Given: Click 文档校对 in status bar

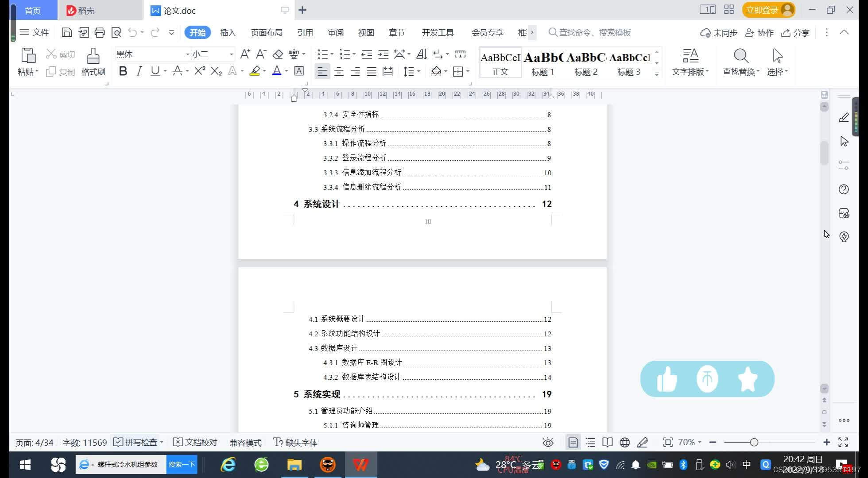Looking at the screenshot, I should tap(195, 442).
